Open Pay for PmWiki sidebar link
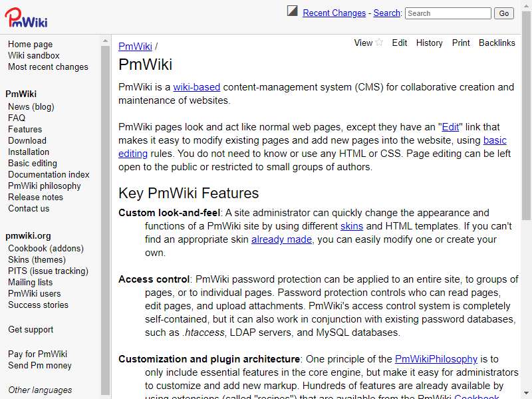The image size is (532, 399). click(37, 354)
